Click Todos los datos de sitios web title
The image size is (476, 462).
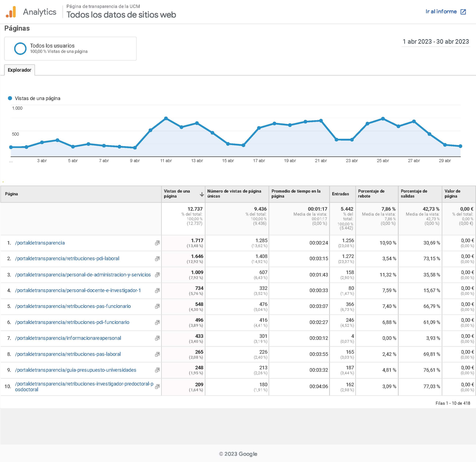pos(121,15)
